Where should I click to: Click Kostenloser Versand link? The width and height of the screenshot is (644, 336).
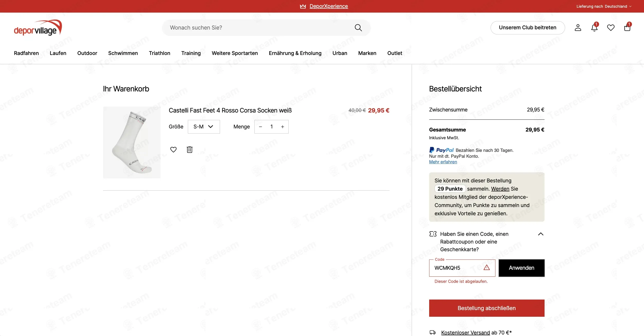click(466, 333)
